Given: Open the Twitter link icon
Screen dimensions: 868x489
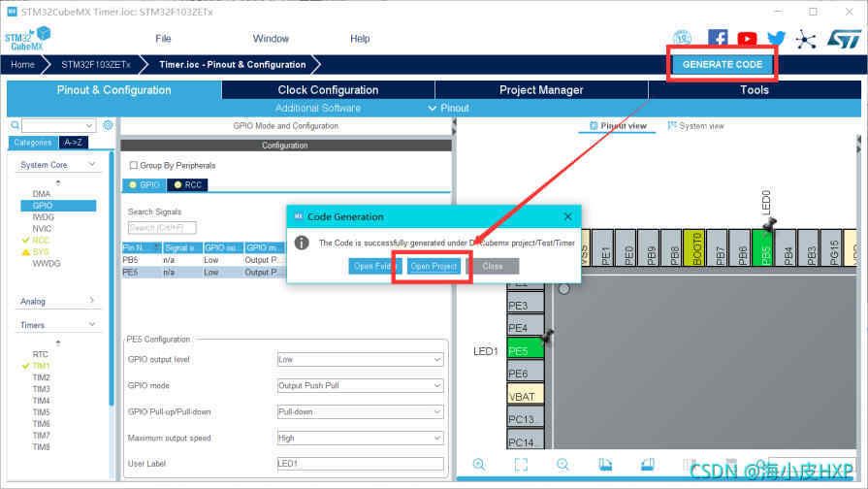Looking at the screenshot, I should tap(776, 38).
